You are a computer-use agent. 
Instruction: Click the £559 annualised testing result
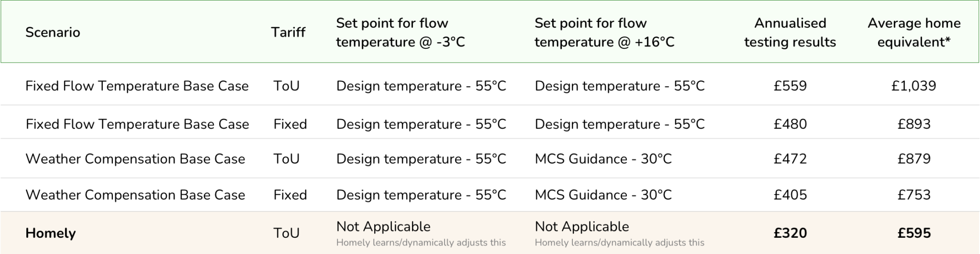click(790, 86)
